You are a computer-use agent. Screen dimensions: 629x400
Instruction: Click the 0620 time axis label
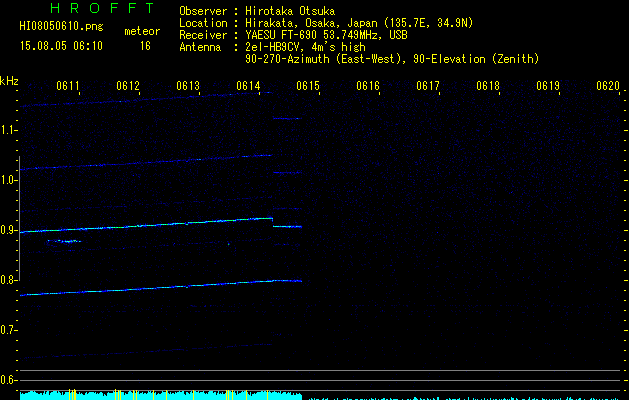coord(608,86)
